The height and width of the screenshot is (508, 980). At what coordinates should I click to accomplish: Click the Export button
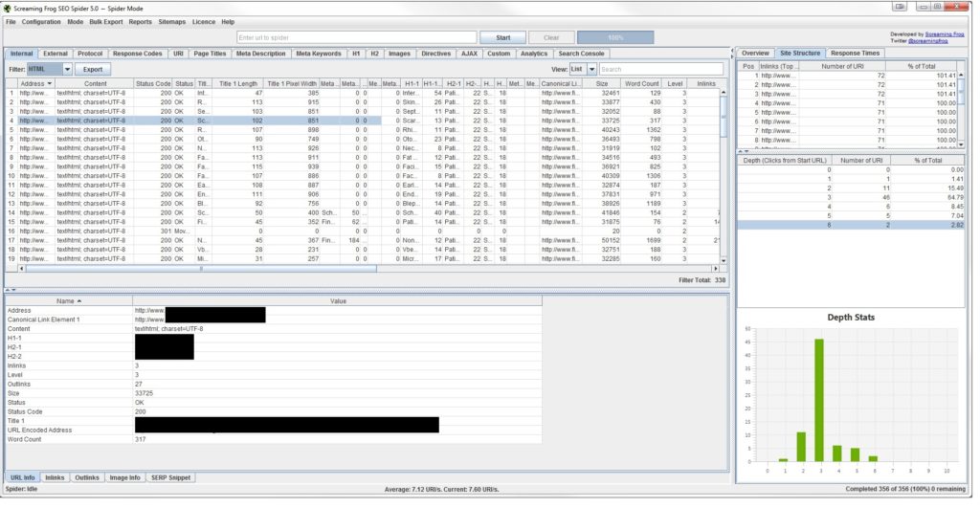coord(93,69)
